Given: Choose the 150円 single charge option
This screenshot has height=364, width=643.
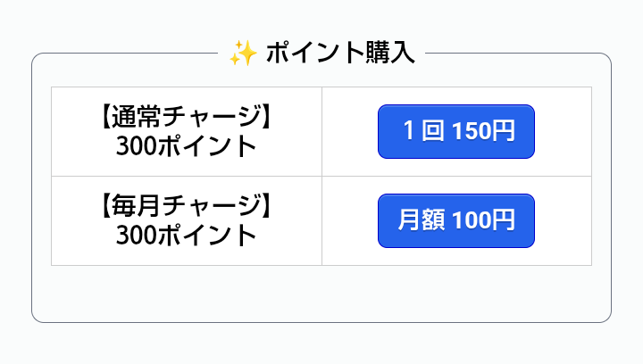Looking at the screenshot, I should (455, 131).
